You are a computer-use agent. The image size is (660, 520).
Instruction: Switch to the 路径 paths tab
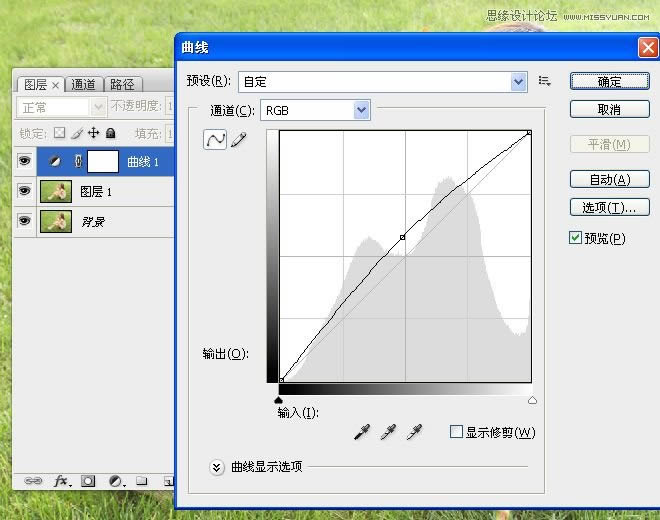(122, 85)
